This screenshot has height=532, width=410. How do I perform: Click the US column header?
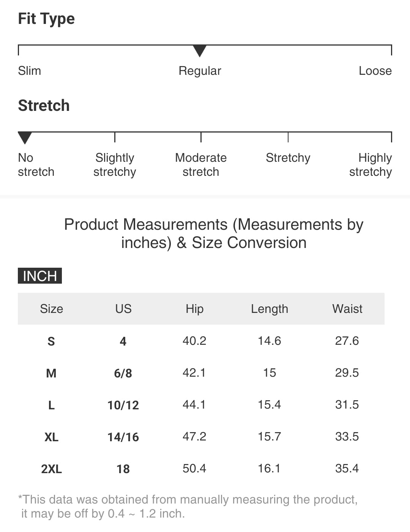click(123, 309)
